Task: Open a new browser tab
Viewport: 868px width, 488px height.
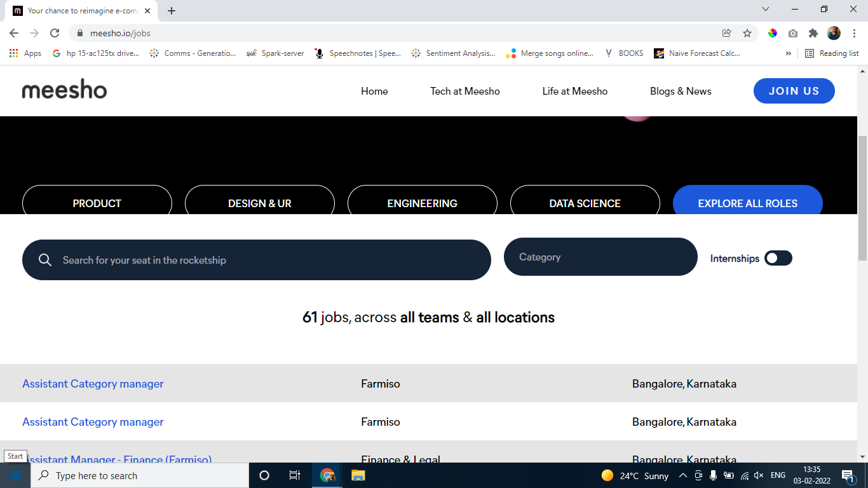Action: (x=172, y=11)
